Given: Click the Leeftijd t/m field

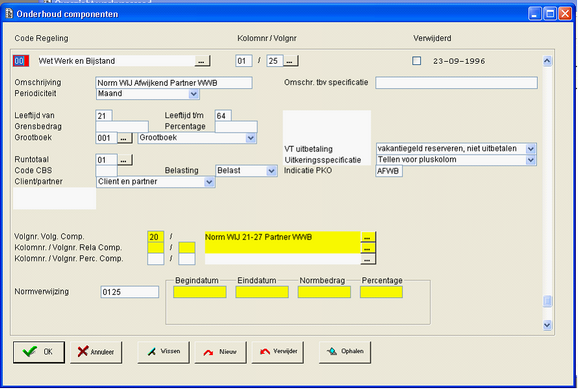Looking at the screenshot, I should 223,116.
